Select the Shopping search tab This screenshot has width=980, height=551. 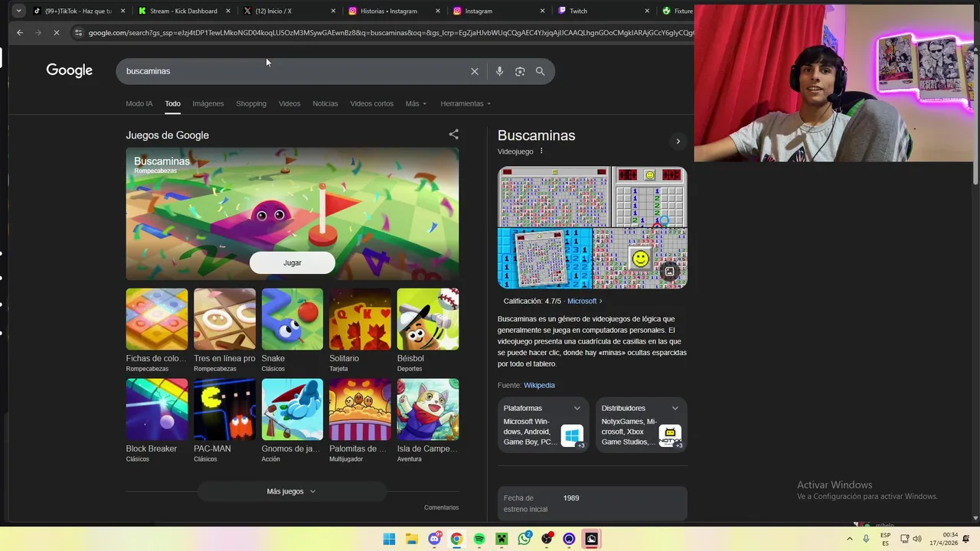pos(251,103)
